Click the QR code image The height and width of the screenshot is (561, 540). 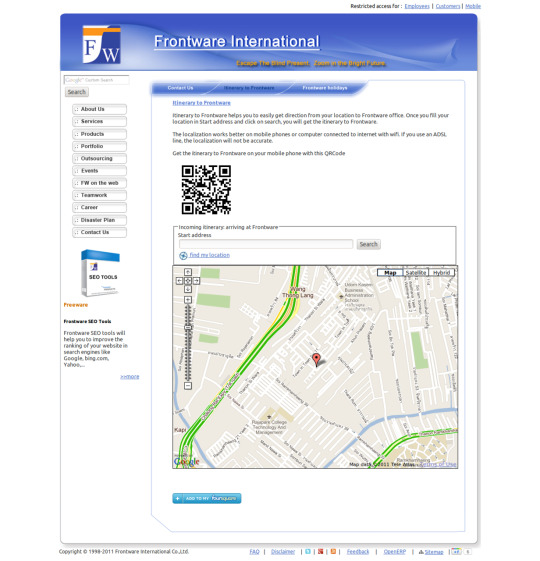[x=206, y=190]
